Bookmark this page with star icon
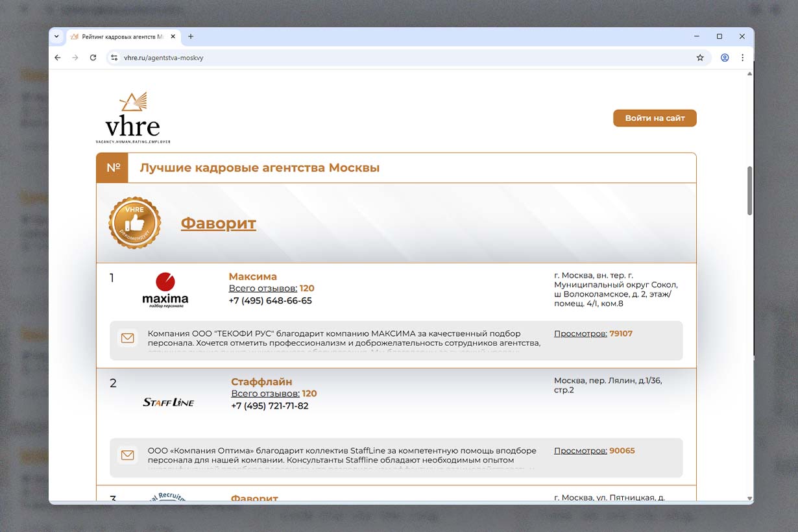The height and width of the screenshot is (532, 798). [x=700, y=58]
